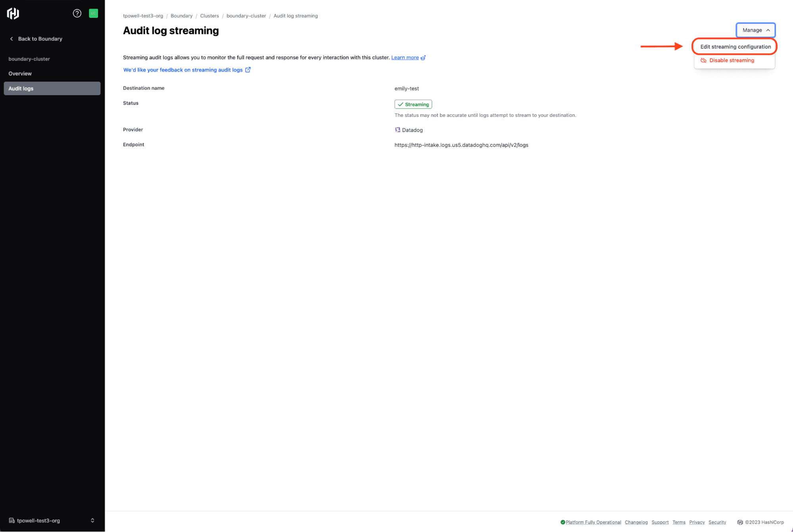This screenshot has height=532, width=793.
Task: Open the green user avatar menu
Action: (x=94, y=13)
